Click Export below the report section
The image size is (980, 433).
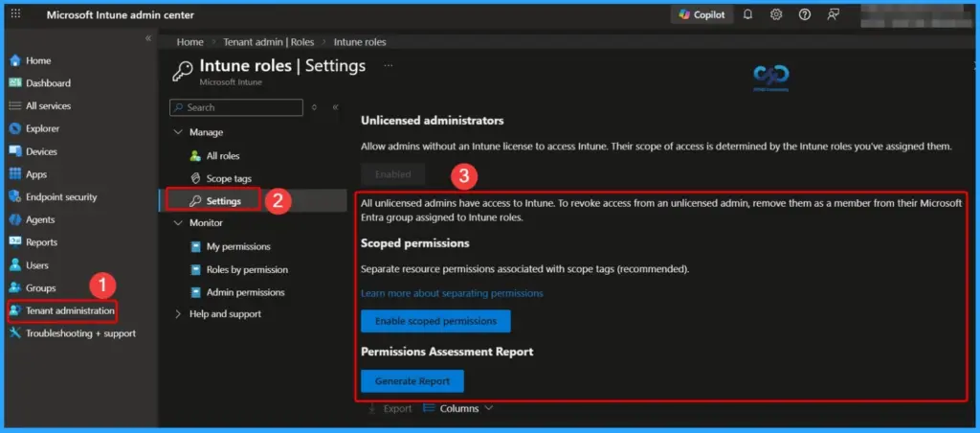pos(390,409)
